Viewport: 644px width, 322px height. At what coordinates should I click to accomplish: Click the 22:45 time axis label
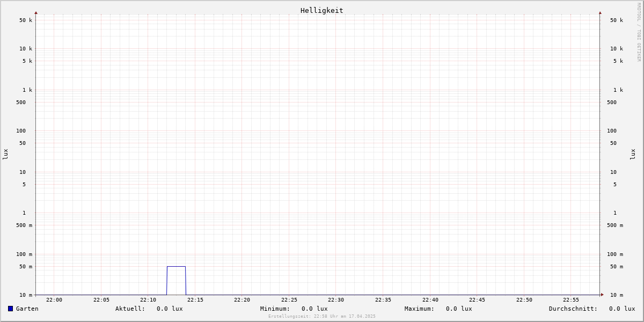click(477, 300)
